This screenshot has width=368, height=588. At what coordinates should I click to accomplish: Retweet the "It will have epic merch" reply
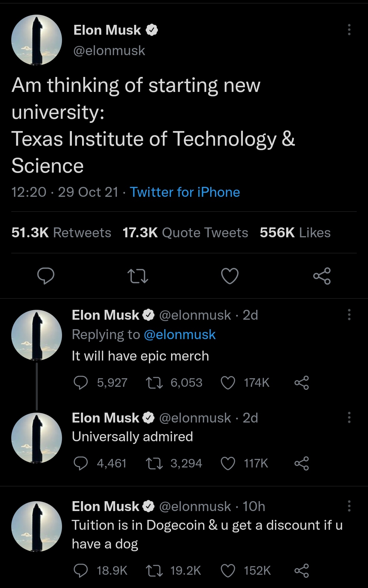tap(154, 383)
